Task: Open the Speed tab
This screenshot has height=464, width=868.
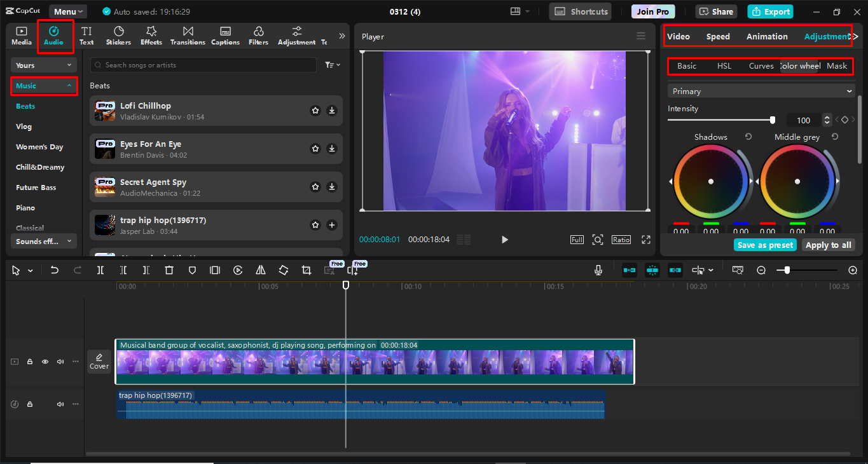Action: (718, 37)
